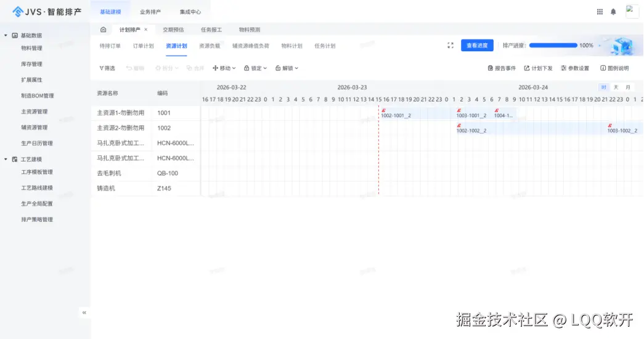The width and height of the screenshot is (644, 339).
Task: Select Gantt task 1003-1001_2
Action: point(476,113)
